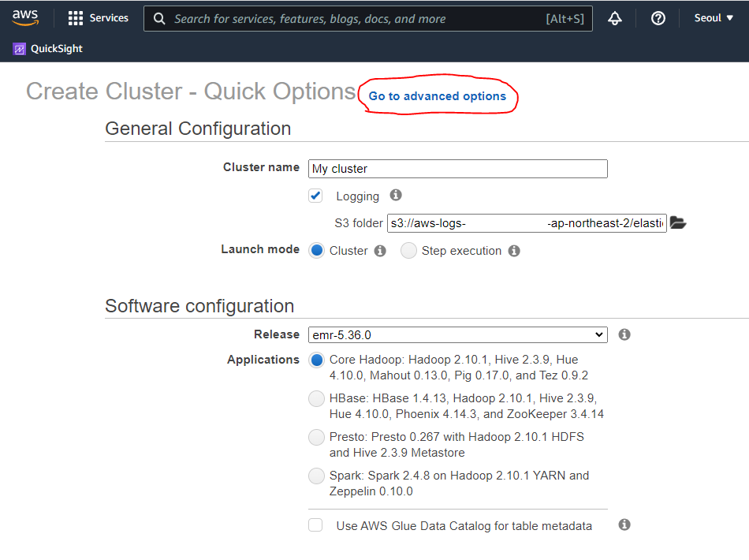
Task: Choose Presto applications option
Action: (x=316, y=437)
